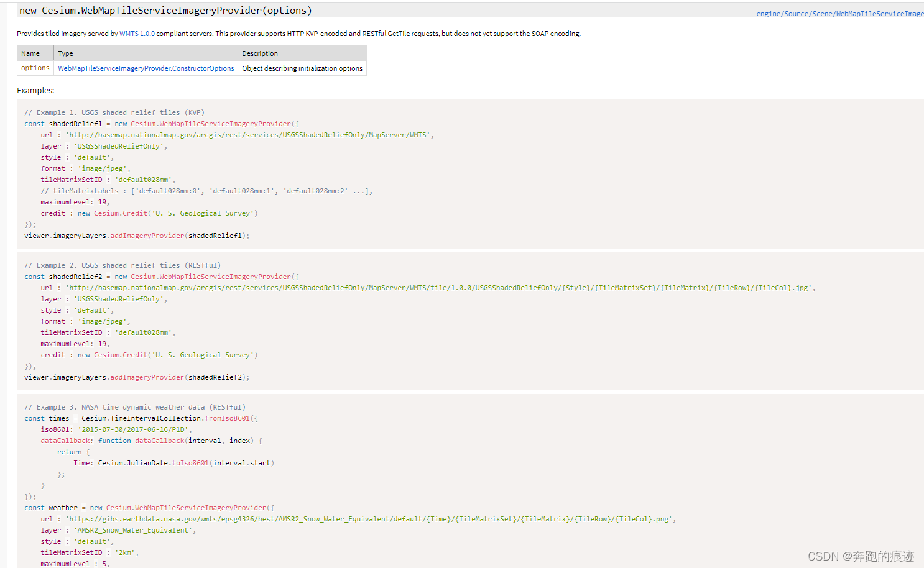Click the 'Time: Cesium.JulianDate.toIso8601(interval.start)' line

pyautogui.click(x=173, y=463)
